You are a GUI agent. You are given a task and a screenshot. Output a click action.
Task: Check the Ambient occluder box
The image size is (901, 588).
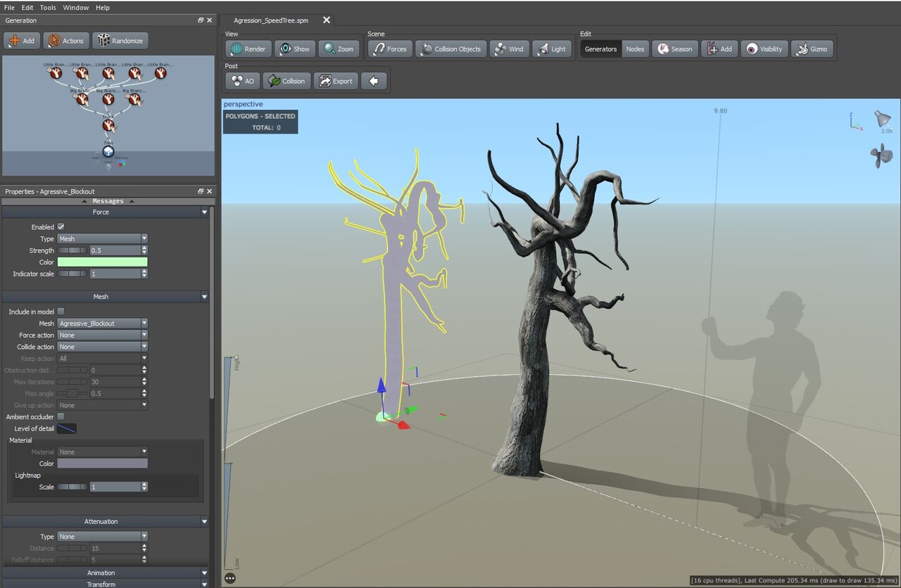[61, 417]
